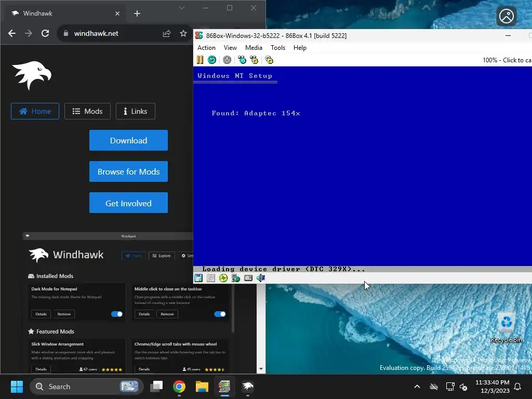This screenshot has width=532, height=399.
Task: Click the sound speaker status icon
Action: point(261,278)
